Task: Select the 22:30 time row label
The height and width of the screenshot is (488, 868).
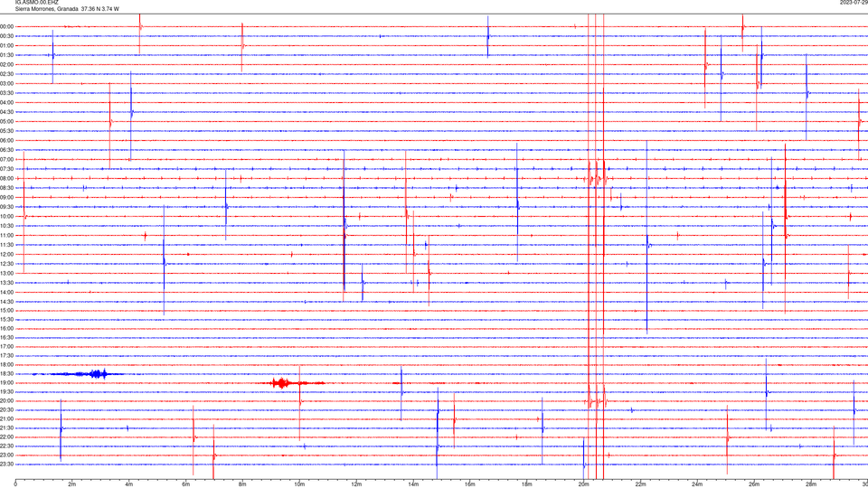Action: (7, 446)
